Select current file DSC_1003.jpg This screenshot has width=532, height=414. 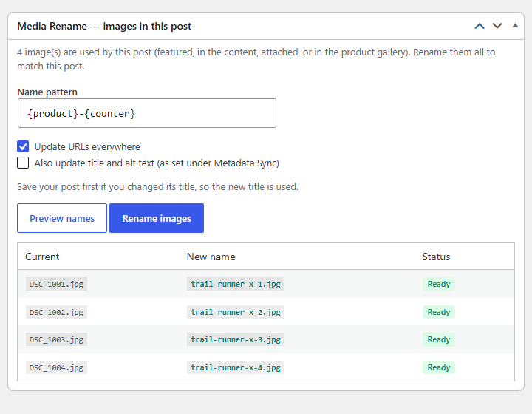(x=56, y=339)
